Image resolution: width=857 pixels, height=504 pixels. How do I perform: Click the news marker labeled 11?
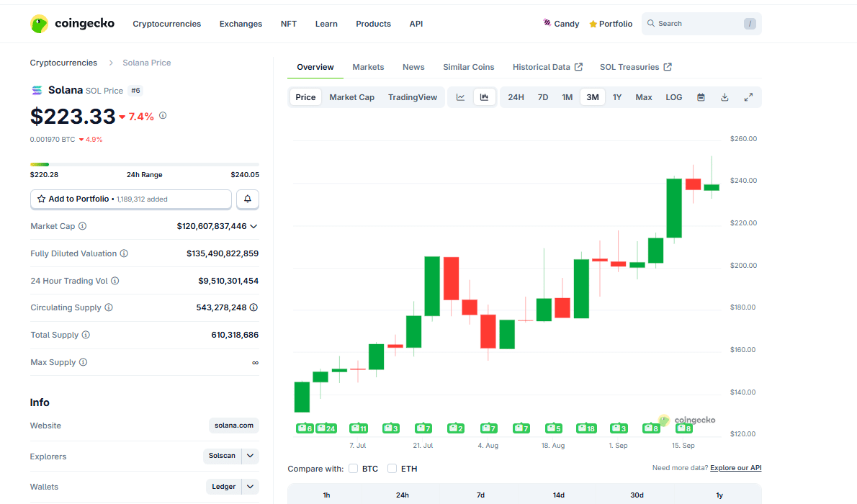coord(359,428)
